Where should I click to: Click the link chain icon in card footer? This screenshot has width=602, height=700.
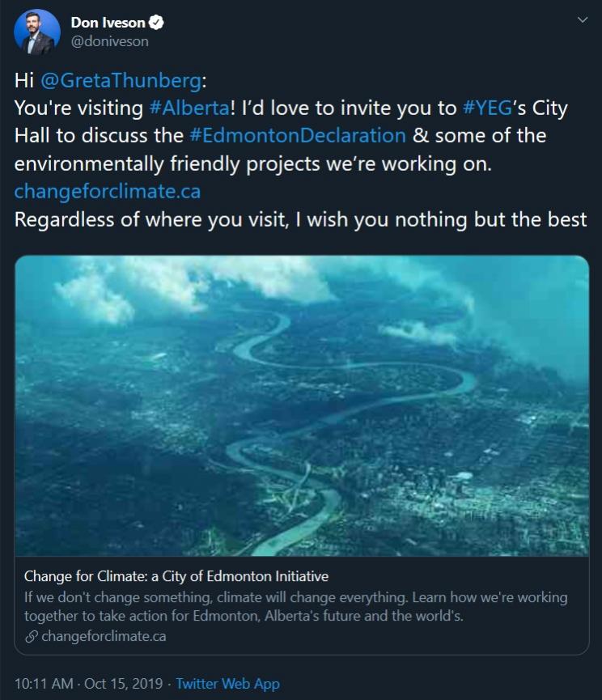[31, 636]
